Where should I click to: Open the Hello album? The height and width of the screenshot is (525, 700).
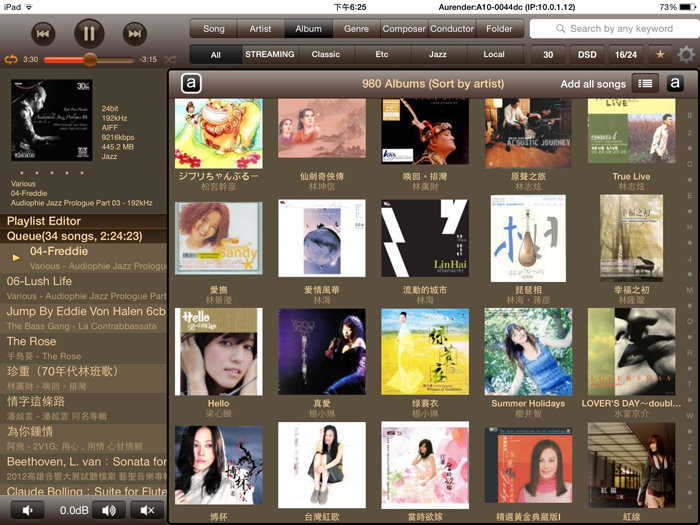(x=219, y=352)
